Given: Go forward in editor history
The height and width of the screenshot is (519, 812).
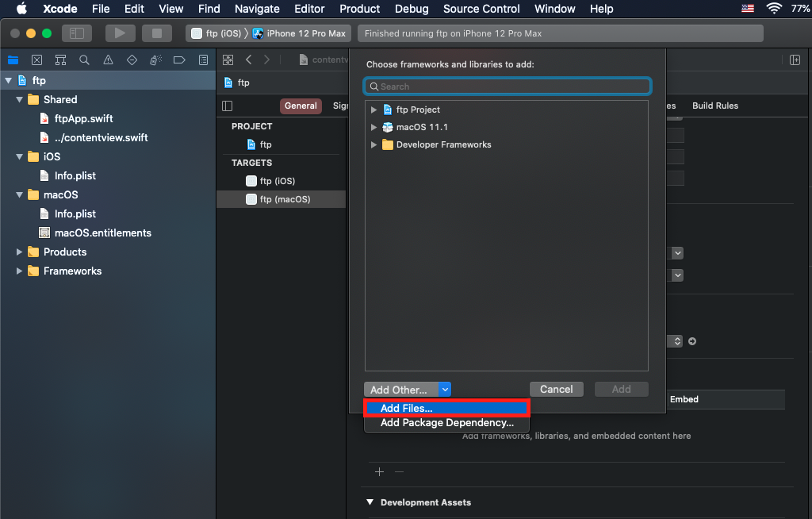Looking at the screenshot, I should (x=266, y=60).
